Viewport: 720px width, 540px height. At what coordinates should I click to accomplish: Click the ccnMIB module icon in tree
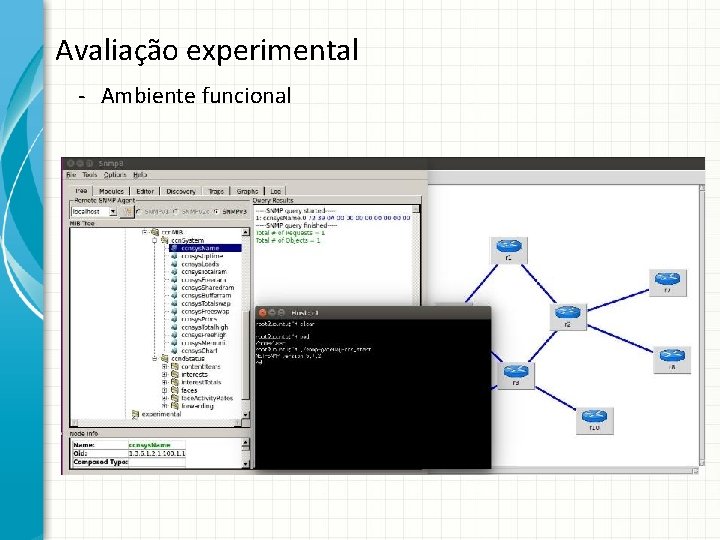click(x=155, y=232)
